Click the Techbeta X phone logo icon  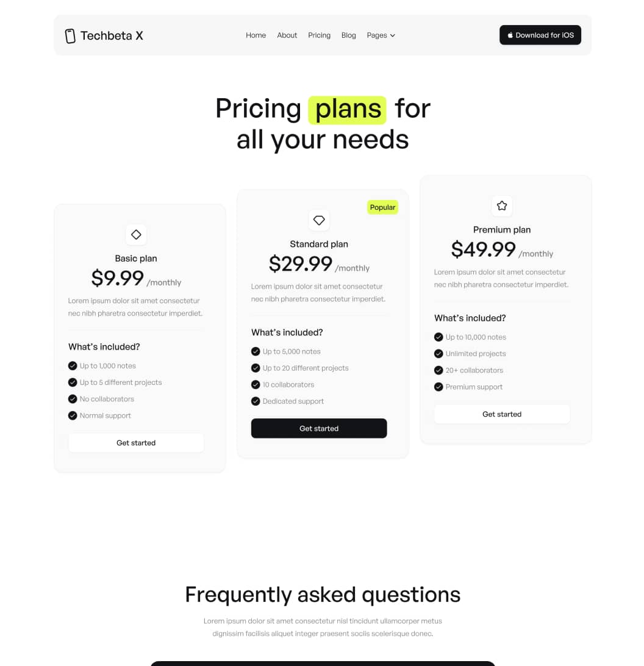tap(70, 35)
